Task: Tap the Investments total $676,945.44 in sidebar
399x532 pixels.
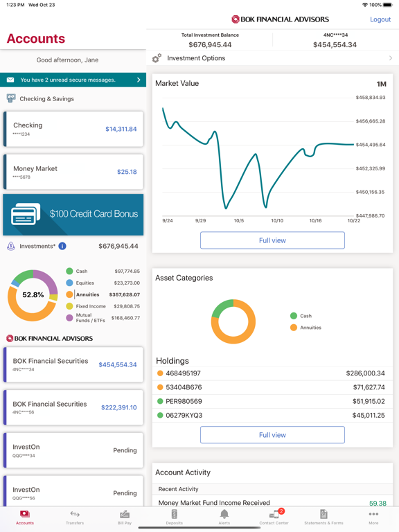Action: pyautogui.click(x=118, y=246)
